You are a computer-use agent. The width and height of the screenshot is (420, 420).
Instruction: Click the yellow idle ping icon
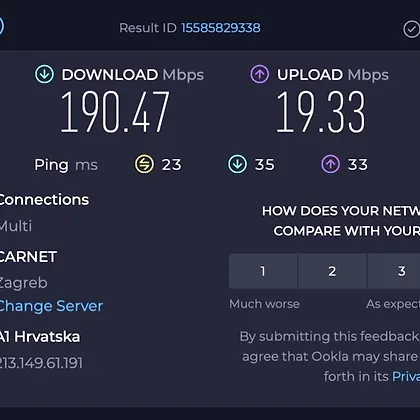tap(144, 164)
